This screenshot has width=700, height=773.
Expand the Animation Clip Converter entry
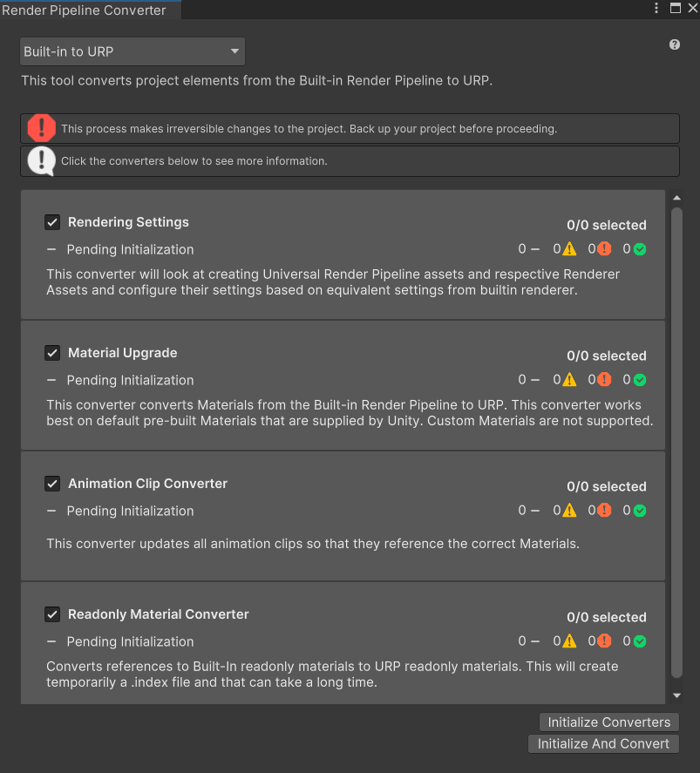tap(343, 516)
